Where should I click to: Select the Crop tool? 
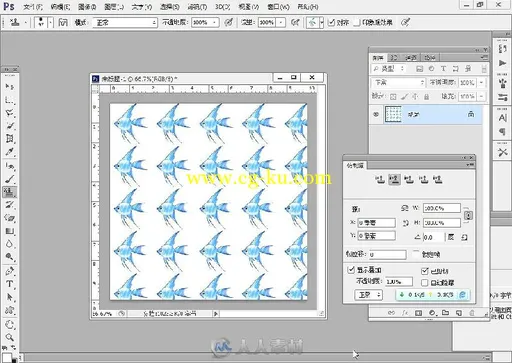click(x=10, y=139)
